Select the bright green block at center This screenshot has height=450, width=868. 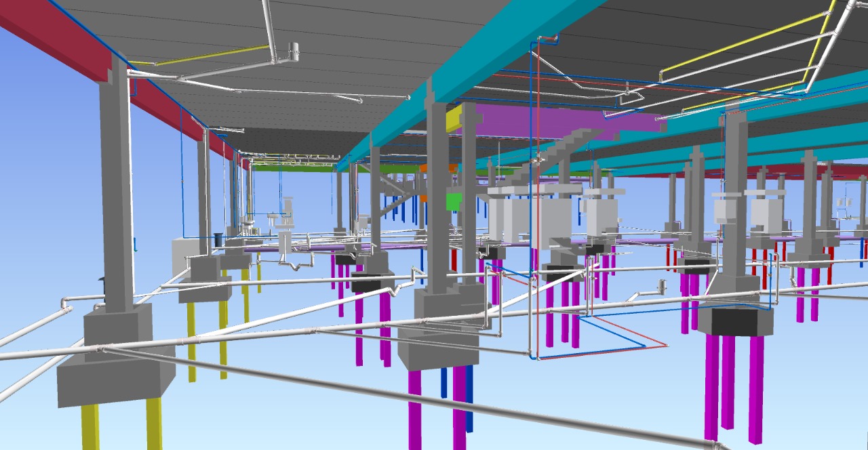coord(452,201)
